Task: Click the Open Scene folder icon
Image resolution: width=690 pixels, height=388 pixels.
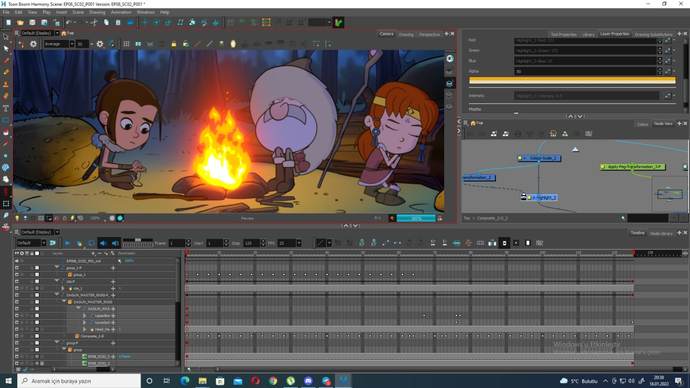Action: (20, 22)
